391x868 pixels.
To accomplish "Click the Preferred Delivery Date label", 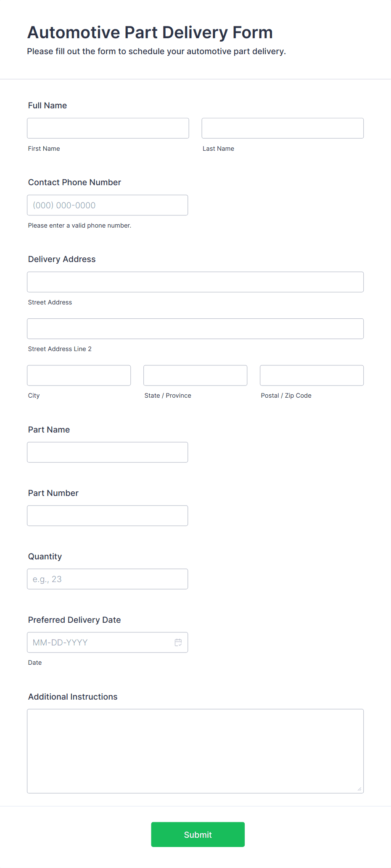I will point(74,620).
